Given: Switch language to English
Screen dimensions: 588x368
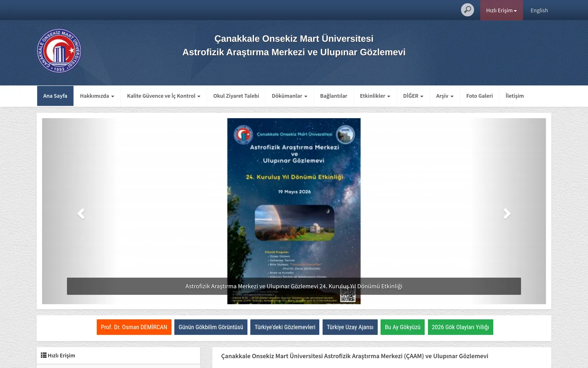Looking at the screenshot, I should (539, 10).
